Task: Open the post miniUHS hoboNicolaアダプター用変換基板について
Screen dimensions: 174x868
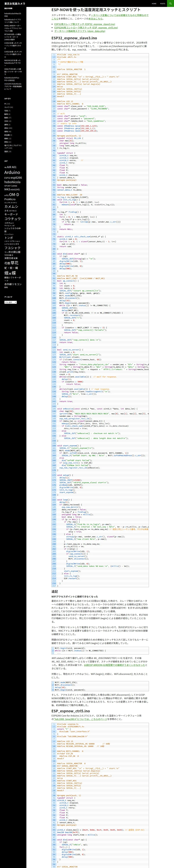Action: pyautogui.click(x=13, y=87)
